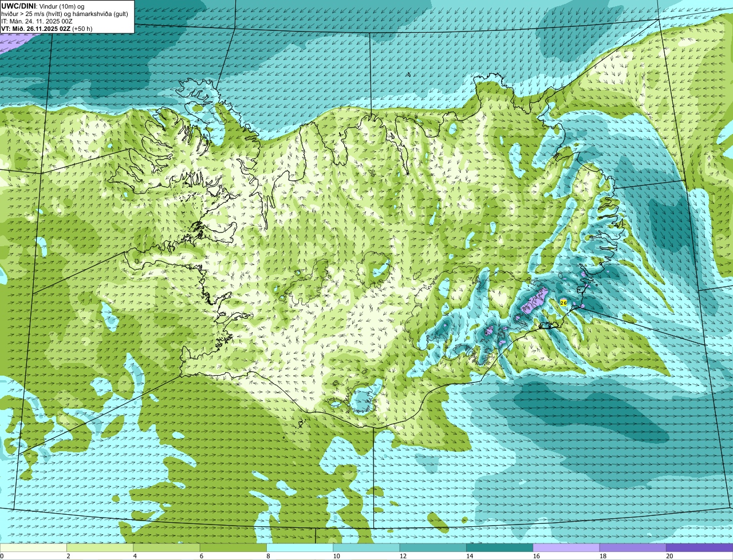Select the 6–8 m/s green swatch
The height and width of the screenshot is (560, 733).
point(233,547)
